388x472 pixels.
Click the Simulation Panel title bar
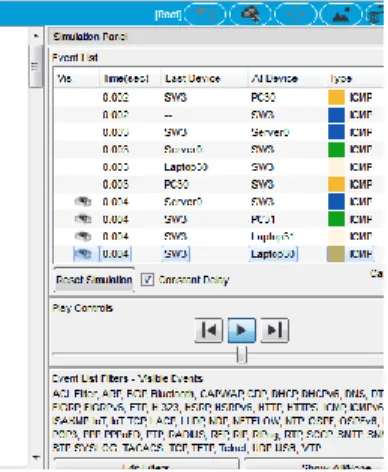point(216,36)
